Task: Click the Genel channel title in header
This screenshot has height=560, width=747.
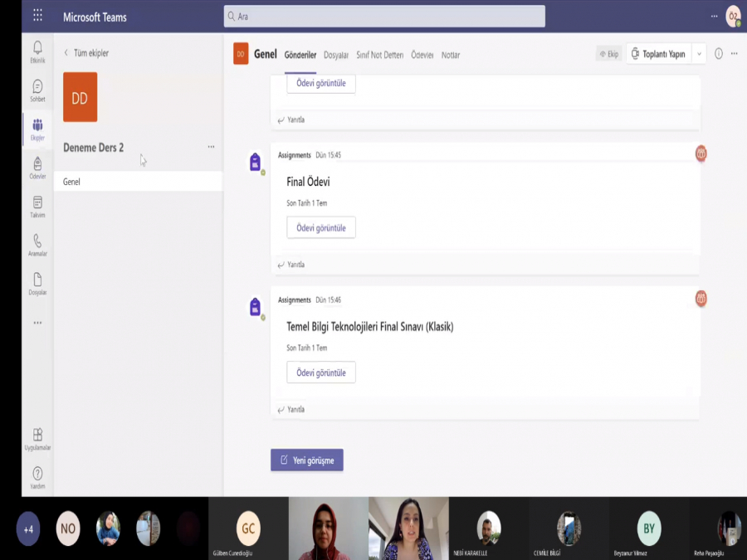Action: click(x=266, y=54)
